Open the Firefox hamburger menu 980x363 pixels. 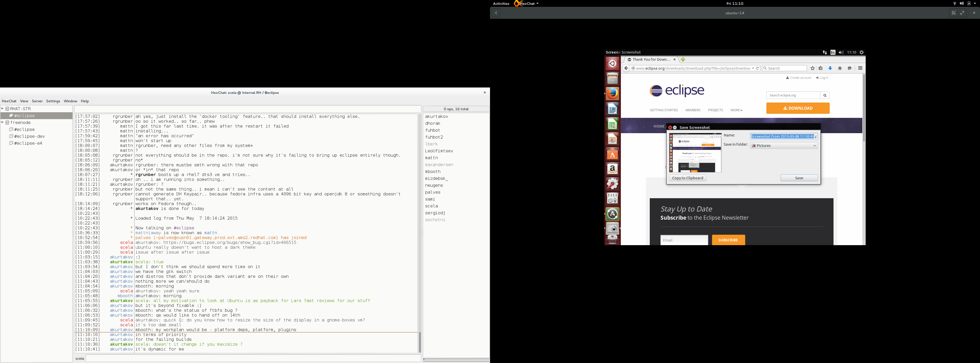click(860, 68)
